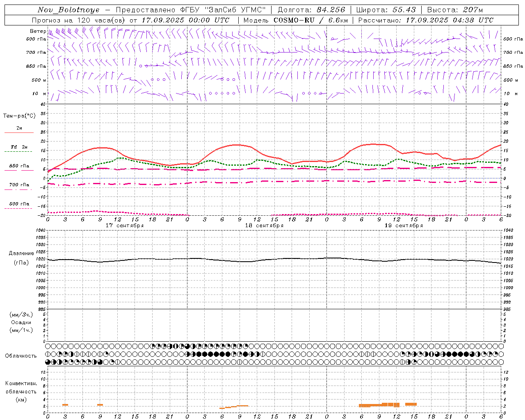Click the '(км)' convective height unit label

pyautogui.click(x=21, y=399)
